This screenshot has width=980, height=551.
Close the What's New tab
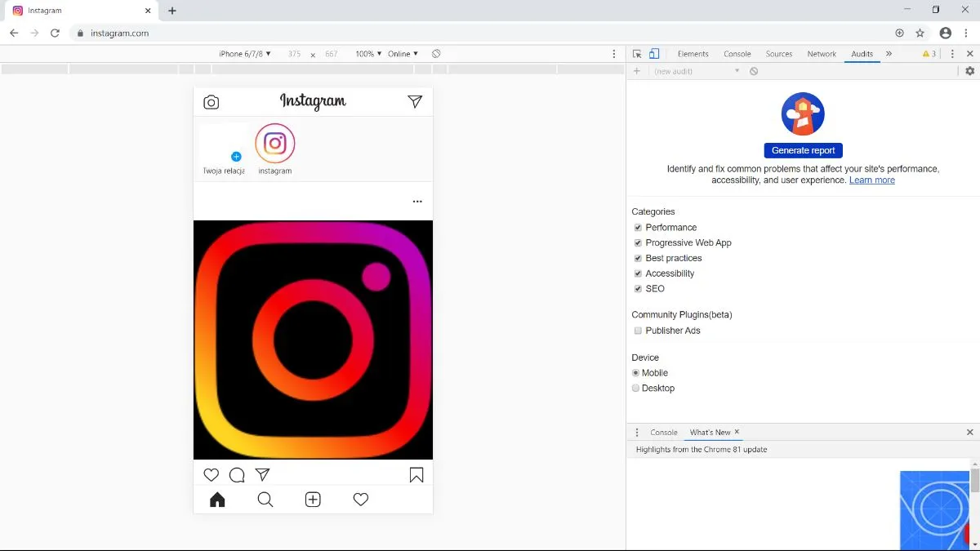tap(737, 432)
